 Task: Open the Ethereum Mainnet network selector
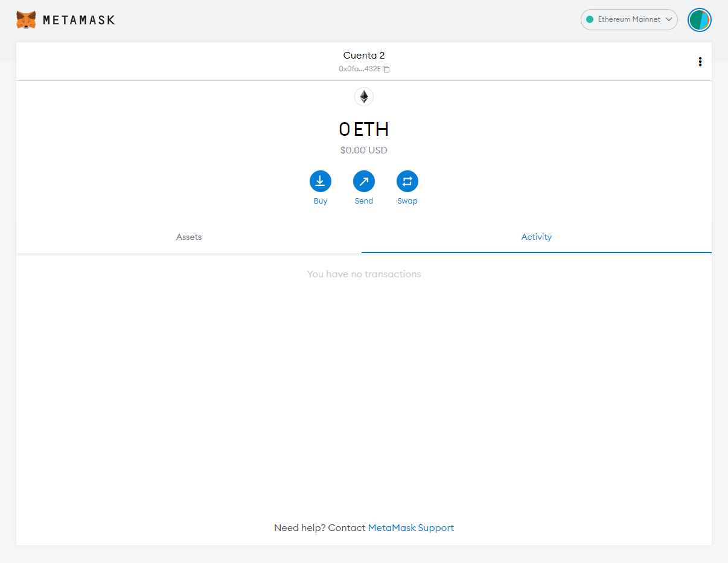(x=629, y=19)
